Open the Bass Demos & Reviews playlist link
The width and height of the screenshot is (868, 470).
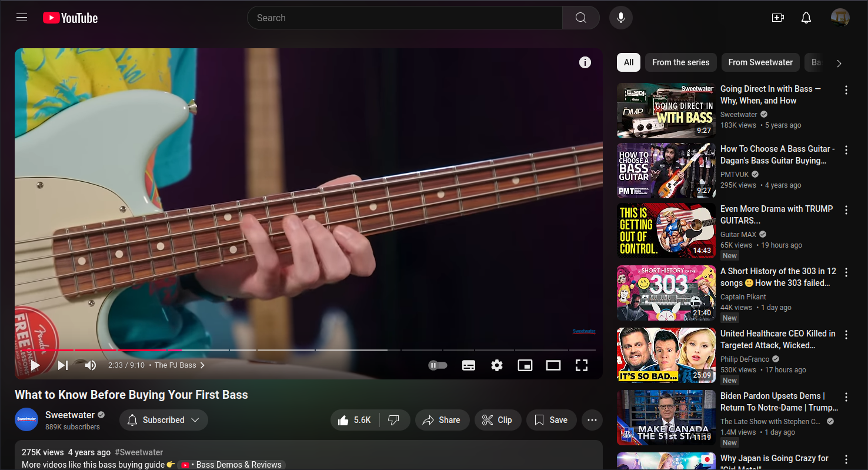pos(231,465)
